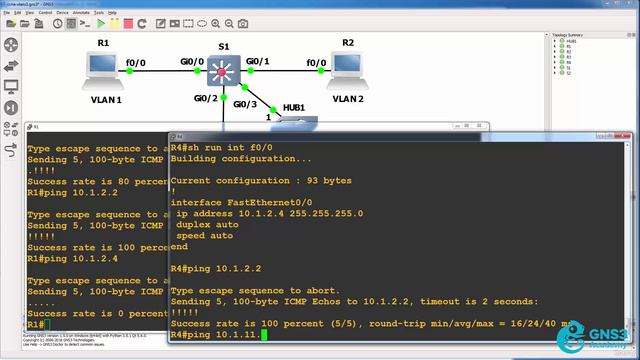The height and width of the screenshot is (360, 640).
Task: Select the Draw ellipse tool
Action: 202,24
